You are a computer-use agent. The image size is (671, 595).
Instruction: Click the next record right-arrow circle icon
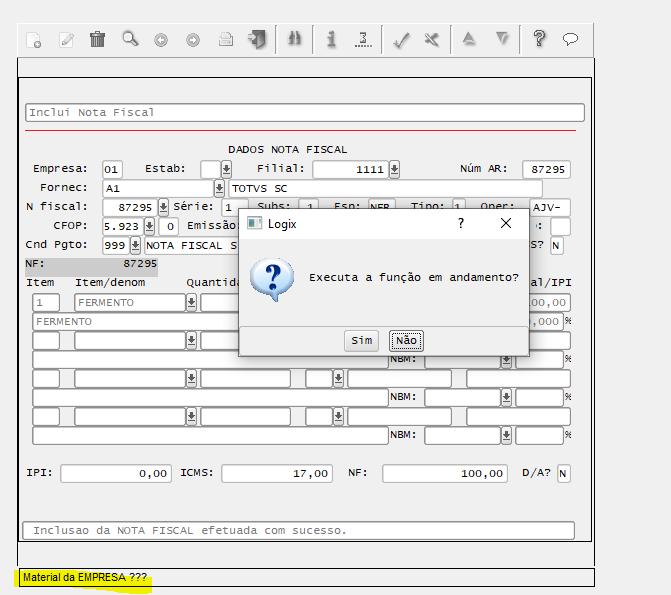(193, 40)
